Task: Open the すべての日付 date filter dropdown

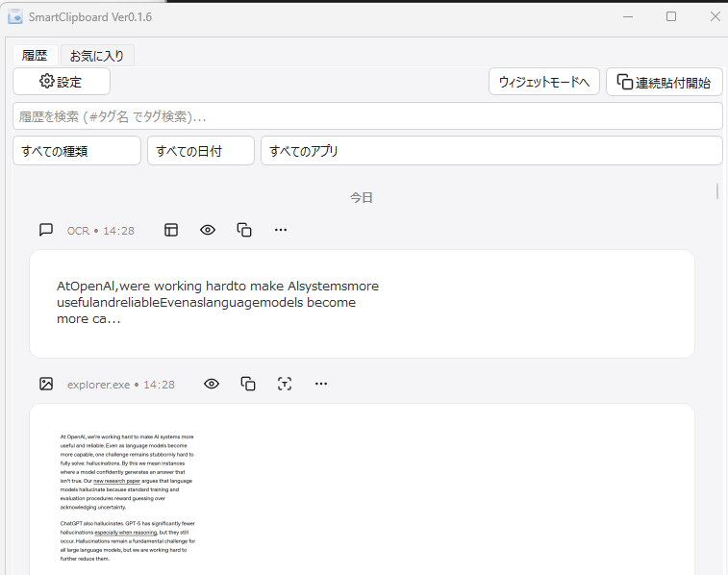Action: coord(200,151)
